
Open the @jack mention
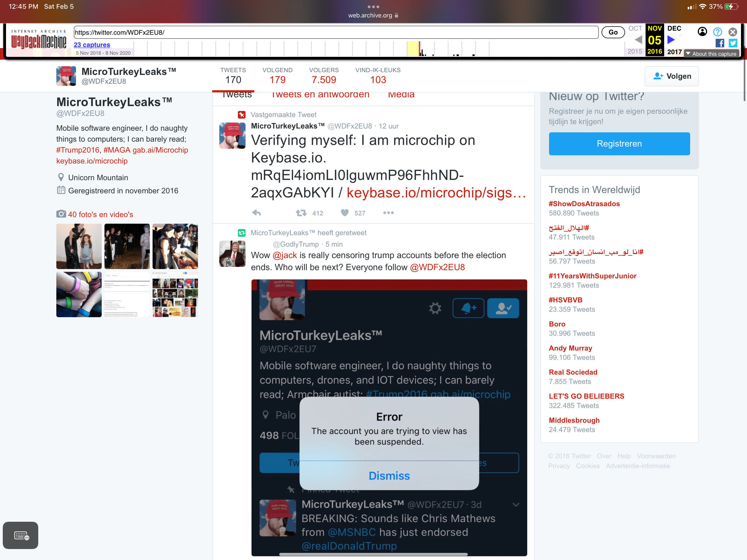(284, 255)
